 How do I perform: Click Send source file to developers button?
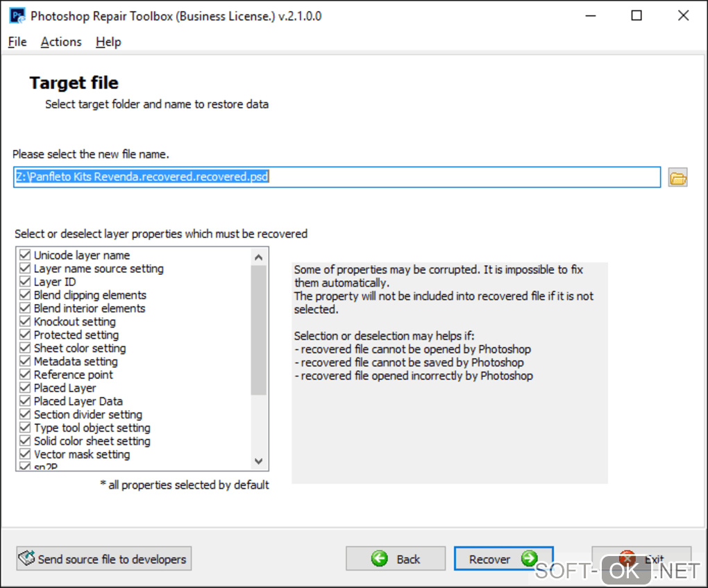(104, 559)
